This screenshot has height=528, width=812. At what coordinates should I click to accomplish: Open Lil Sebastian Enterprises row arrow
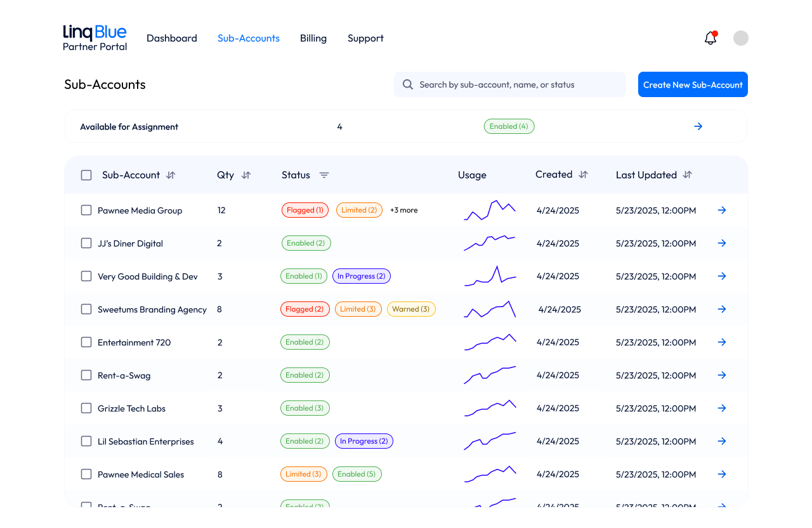(x=722, y=441)
